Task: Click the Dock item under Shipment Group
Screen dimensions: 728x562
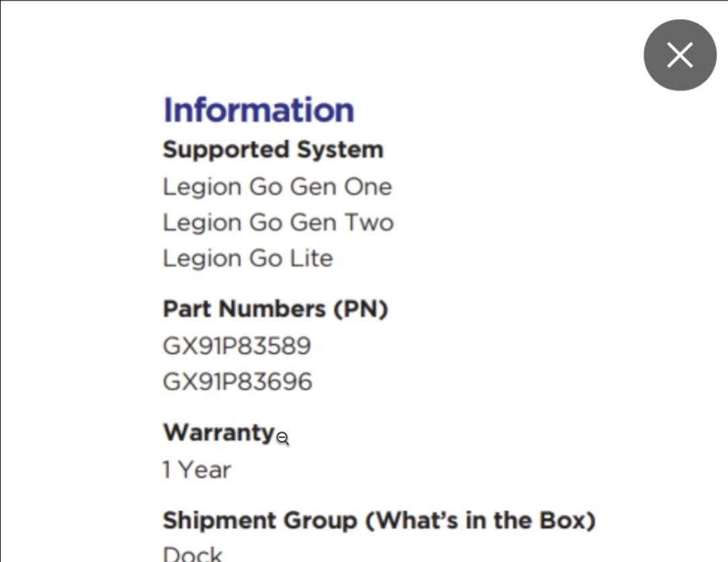Action: (x=193, y=554)
